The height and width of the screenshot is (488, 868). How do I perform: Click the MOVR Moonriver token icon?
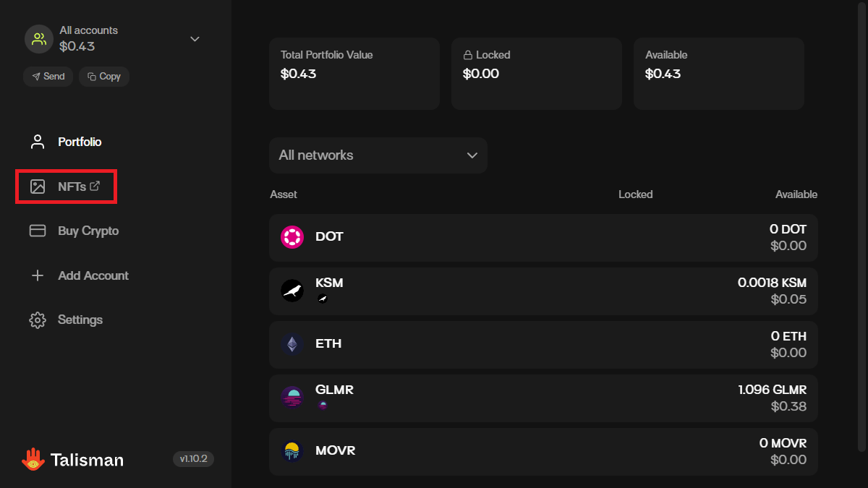[x=292, y=451]
